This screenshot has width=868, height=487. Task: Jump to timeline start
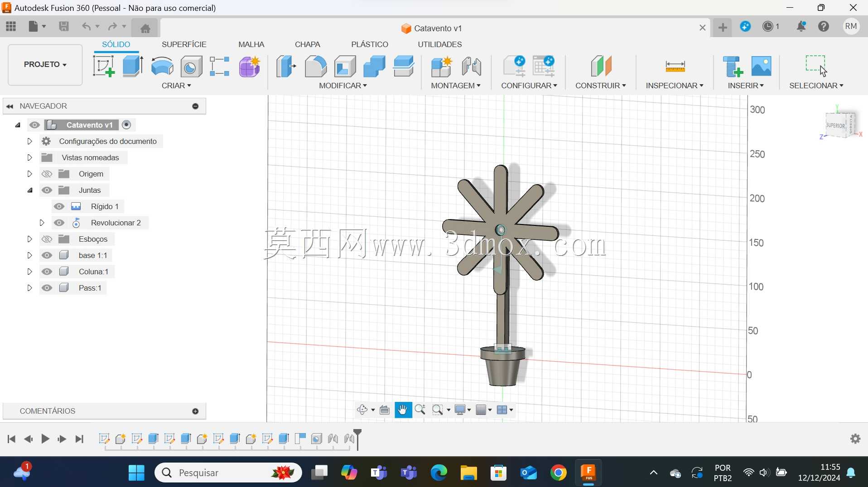(x=11, y=439)
